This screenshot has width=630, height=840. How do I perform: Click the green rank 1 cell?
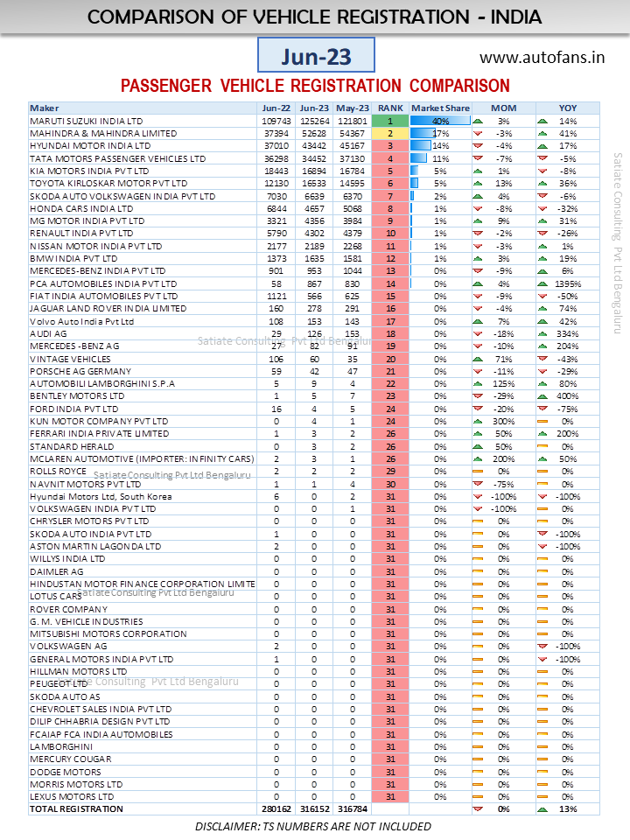pyautogui.click(x=390, y=121)
